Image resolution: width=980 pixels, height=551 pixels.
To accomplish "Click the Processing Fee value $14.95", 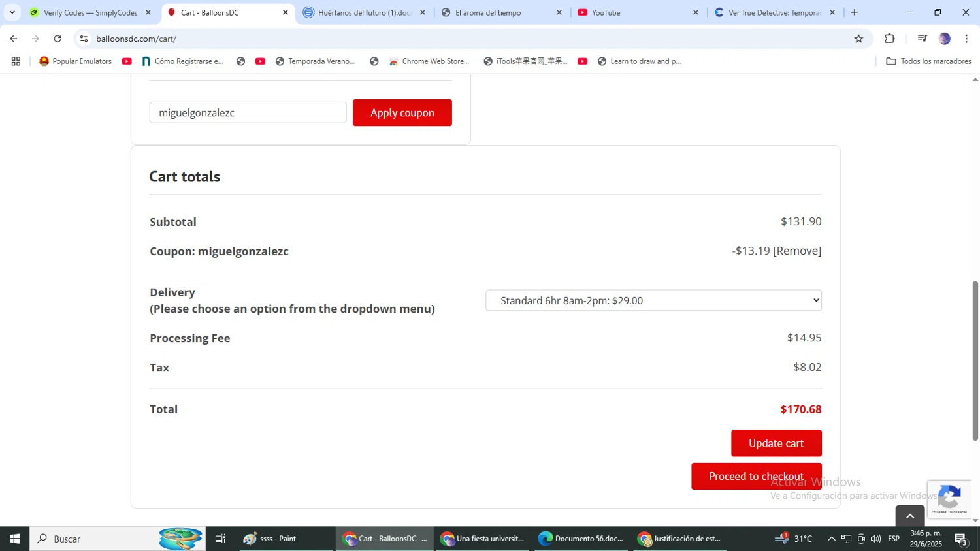I will coord(804,338).
